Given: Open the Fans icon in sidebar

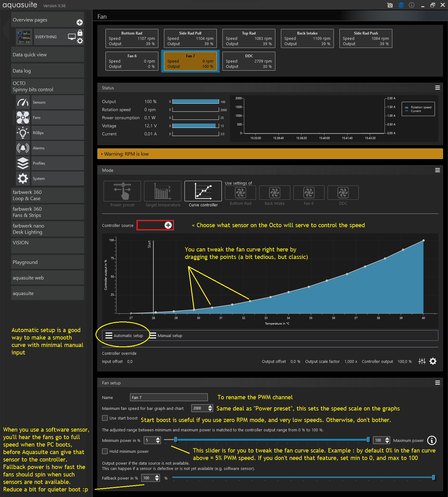Looking at the screenshot, I should (23, 117).
